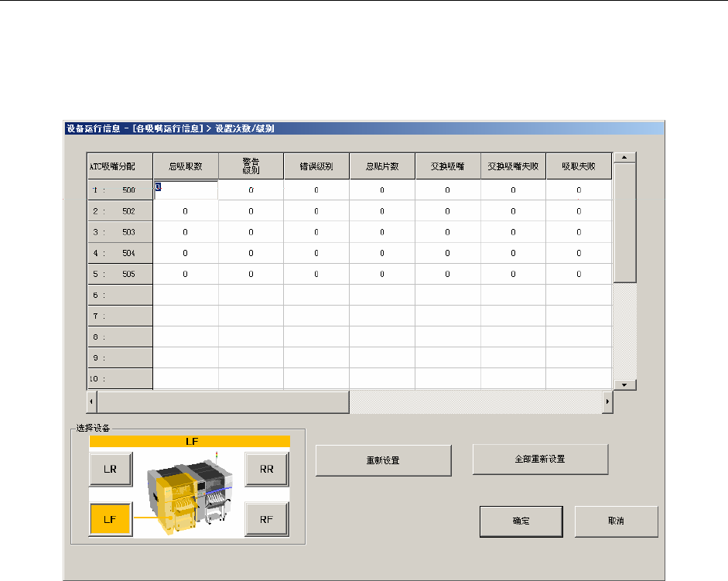Click the 全部重新设置 reset all button
The width and height of the screenshot is (728, 581).
540,459
